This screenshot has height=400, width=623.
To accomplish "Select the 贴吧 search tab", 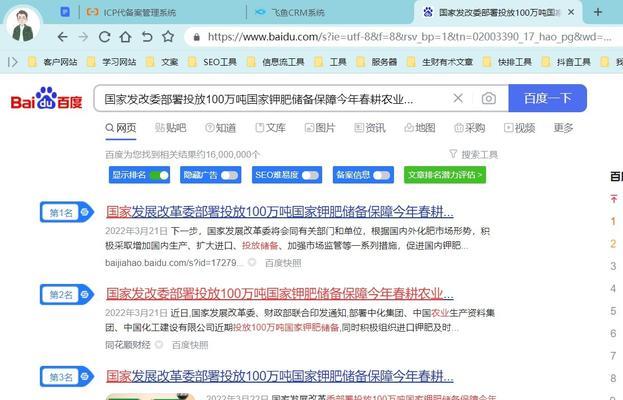I will click(x=170, y=128).
